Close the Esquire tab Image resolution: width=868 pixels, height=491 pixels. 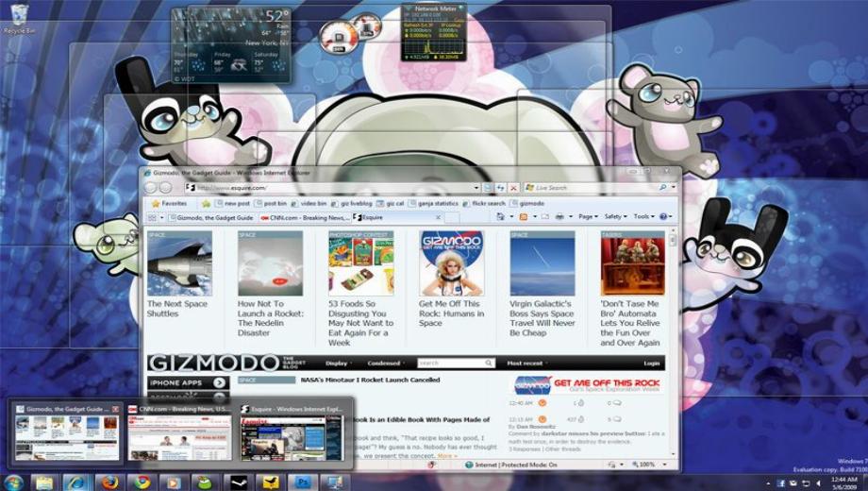coord(438,218)
